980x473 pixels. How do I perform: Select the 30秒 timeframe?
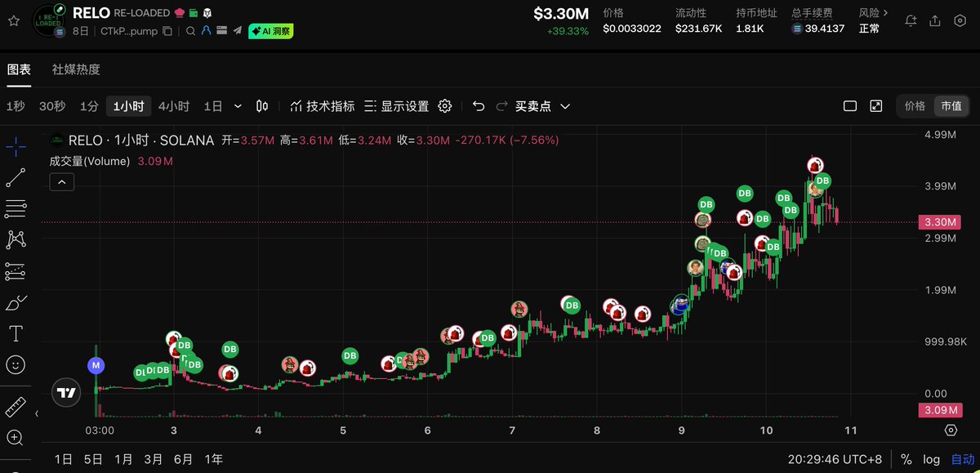[x=52, y=106]
